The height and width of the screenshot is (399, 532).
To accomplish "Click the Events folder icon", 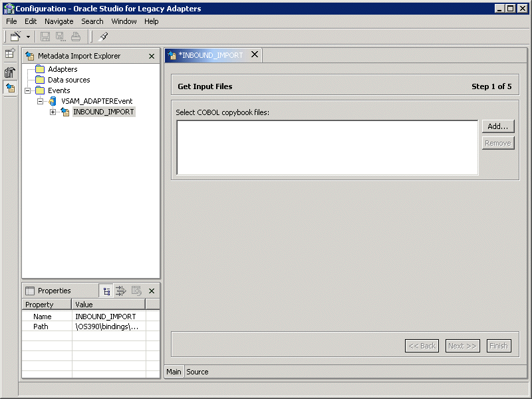I will coord(40,90).
